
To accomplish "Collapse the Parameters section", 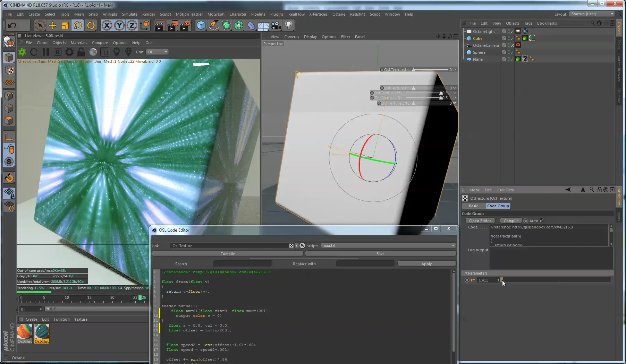I will (466, 273).
